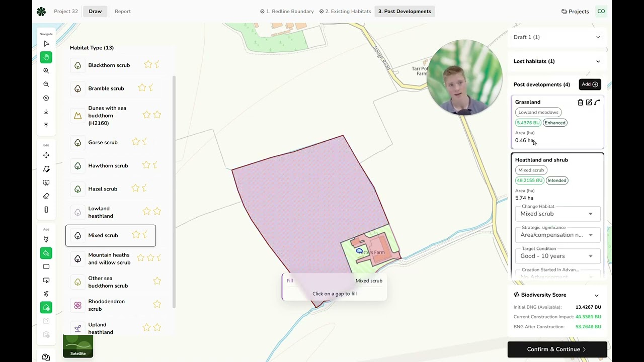The image size is (644, 362).
Task: Select Upland heathland habitat type
Action: [111, 328]
